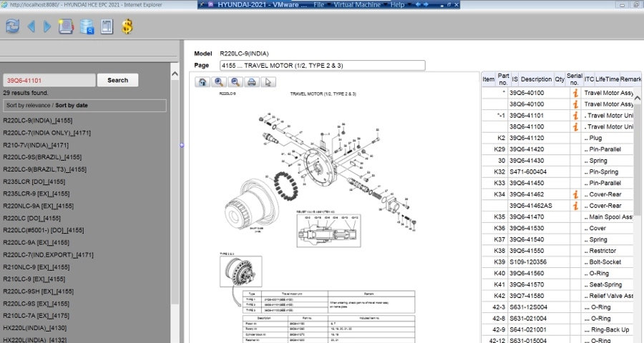The height and width of the screenshot is (343, 644).
Task: Open info icon for part 39Q6-41462
Action: (575, 194)
